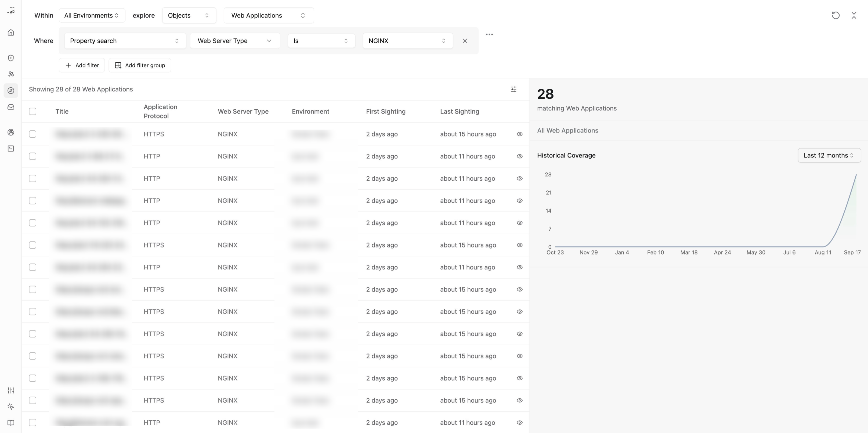Image resolution: width=868 pixels, height=433 pixels.
Task: Open table column settings sliders icon
Action: point(513,89)
